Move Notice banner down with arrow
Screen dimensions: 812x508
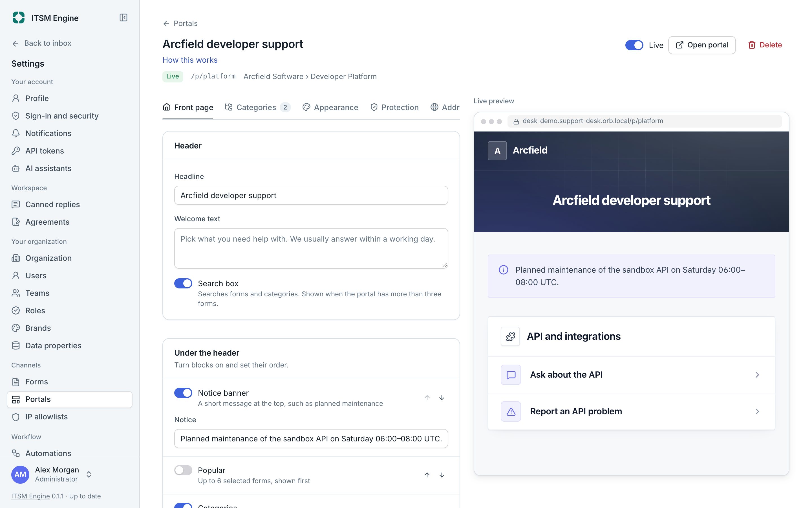[x=442, y=397]
